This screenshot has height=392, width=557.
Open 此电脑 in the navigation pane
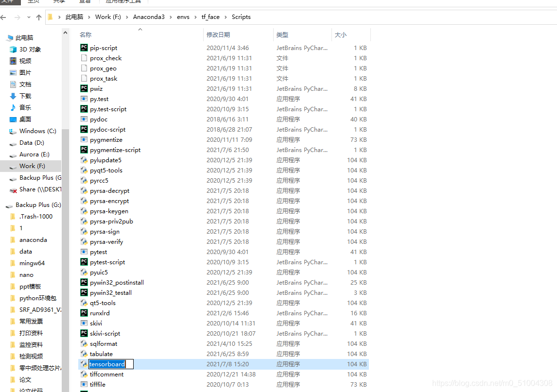coord(24,37)
